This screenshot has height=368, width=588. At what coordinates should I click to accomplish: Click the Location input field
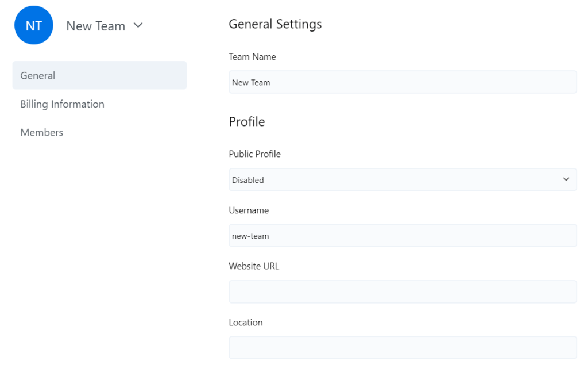tap(402, 347)
